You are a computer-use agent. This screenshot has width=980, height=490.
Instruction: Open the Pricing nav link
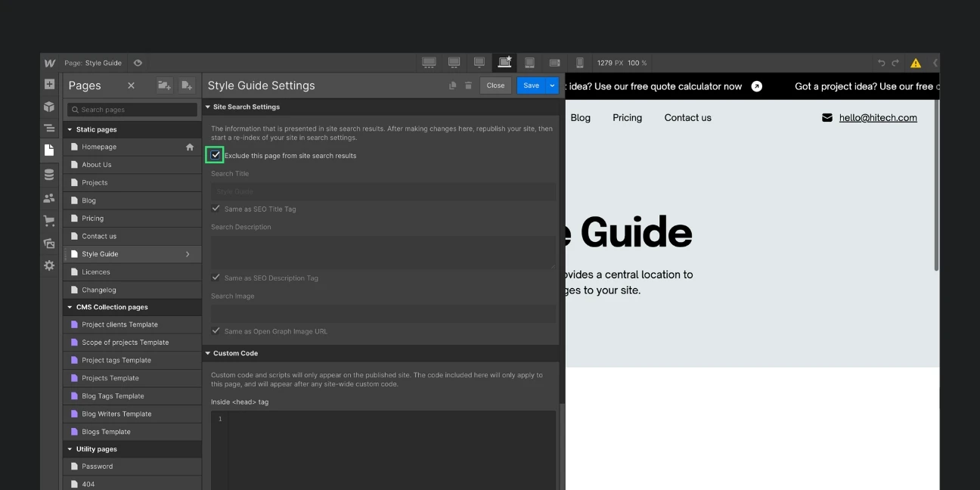(x=627, y=118)
